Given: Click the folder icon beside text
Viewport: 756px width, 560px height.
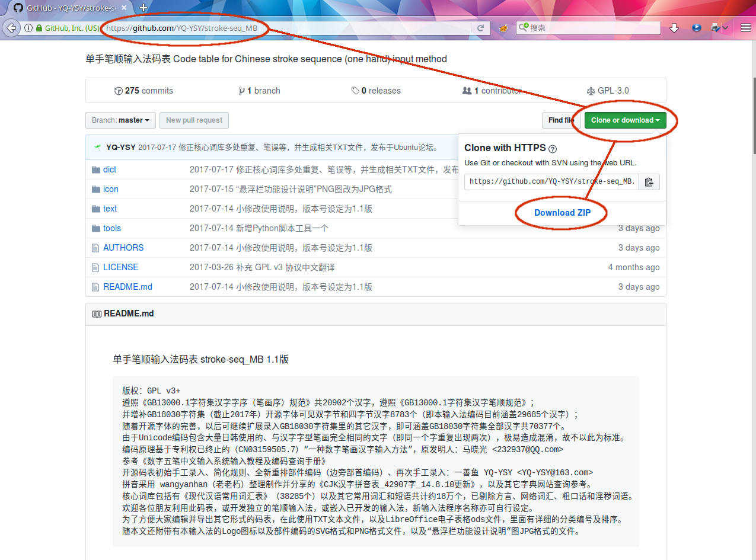Looking at the screenshot, I should pyautogui.click(x=96, y=209).
